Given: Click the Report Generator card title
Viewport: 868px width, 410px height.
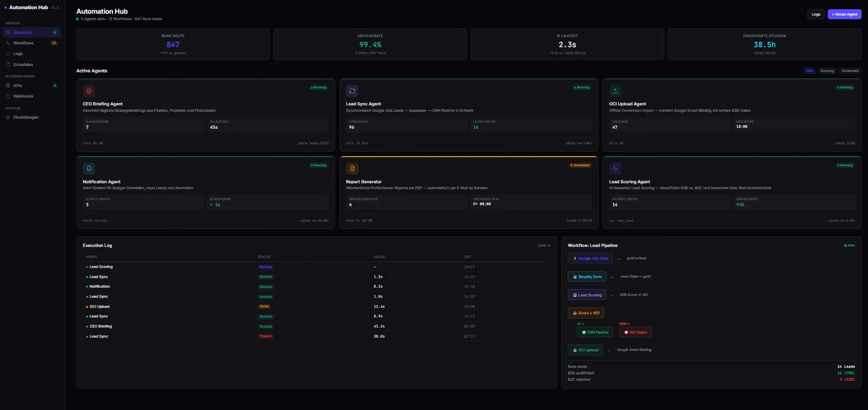Looking at the screenshot, I should 363,182.
